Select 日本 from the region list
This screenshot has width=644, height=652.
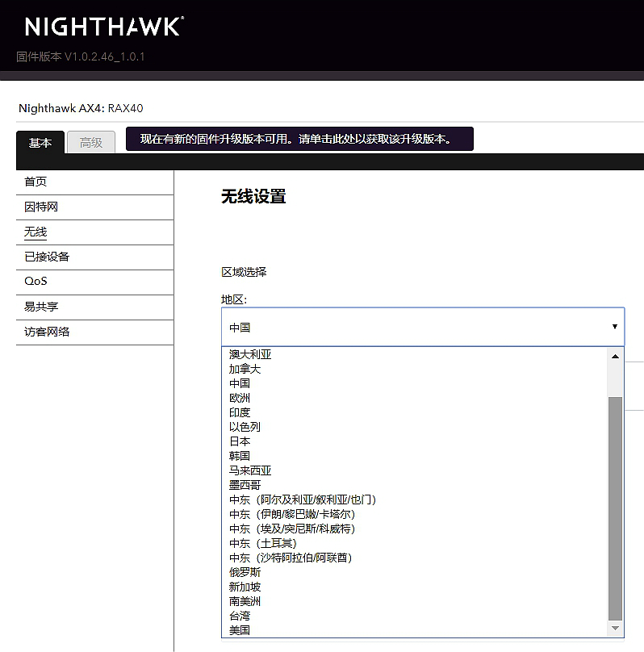415,441
